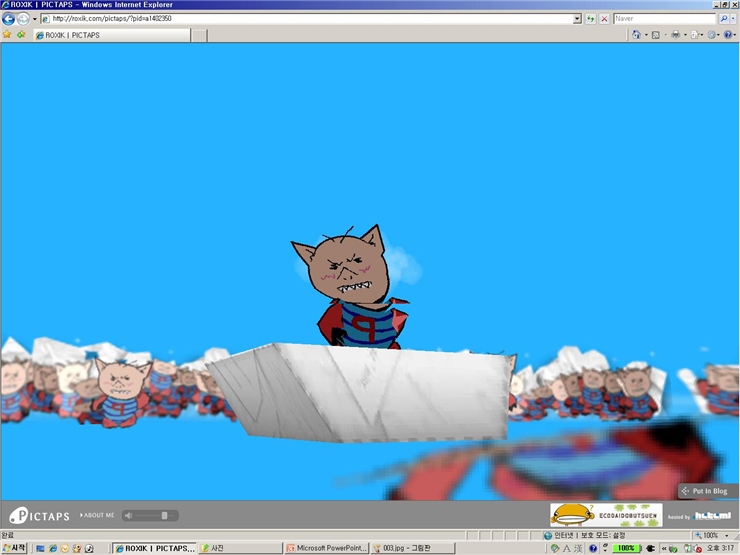Image resolution: width=740 pixels, height=555 pixels.
Task: Click the Print icon
Action: [675, 34]
